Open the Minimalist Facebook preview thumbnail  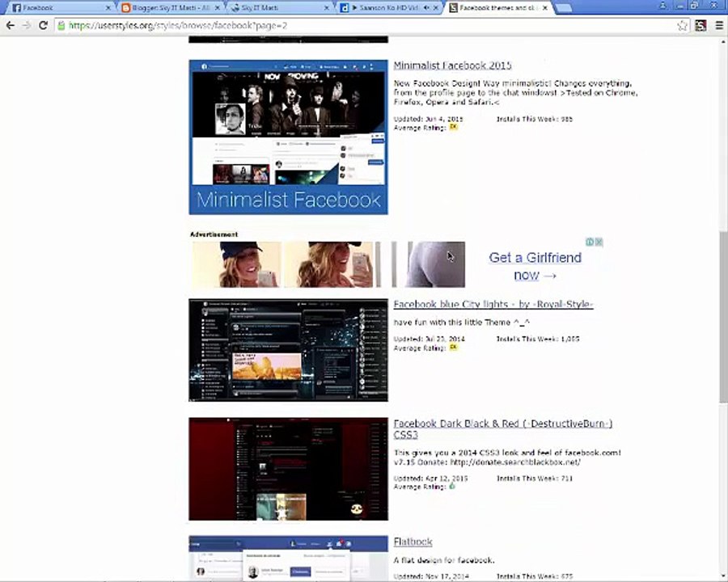tap(288, 137)
